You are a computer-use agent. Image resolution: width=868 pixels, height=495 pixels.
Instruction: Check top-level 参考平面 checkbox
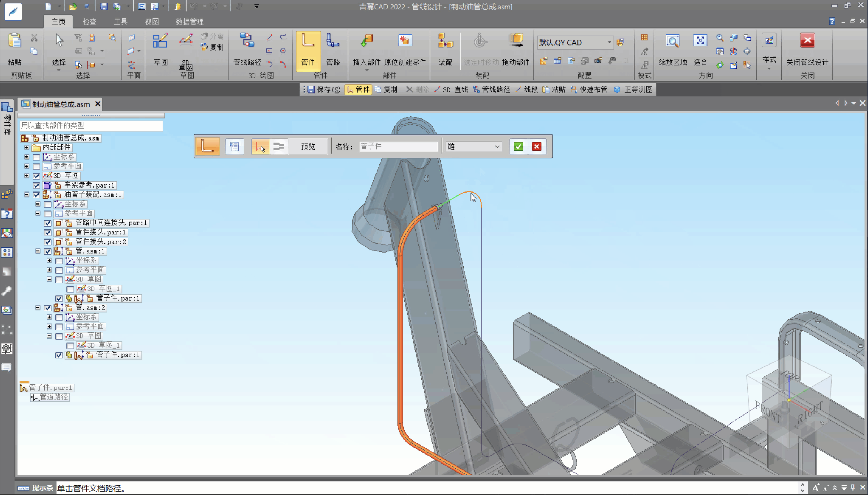pos(36,167)
